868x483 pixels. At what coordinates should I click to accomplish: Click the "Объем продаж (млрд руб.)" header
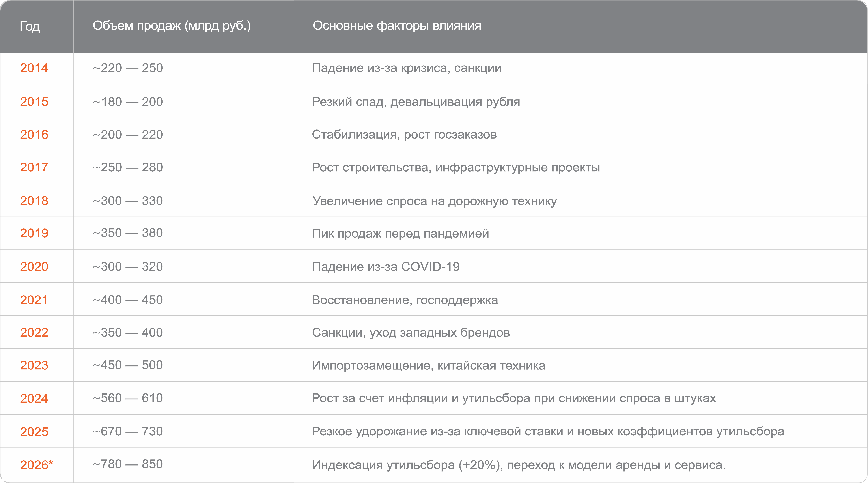pyautogui.click(x=172, y=26)
